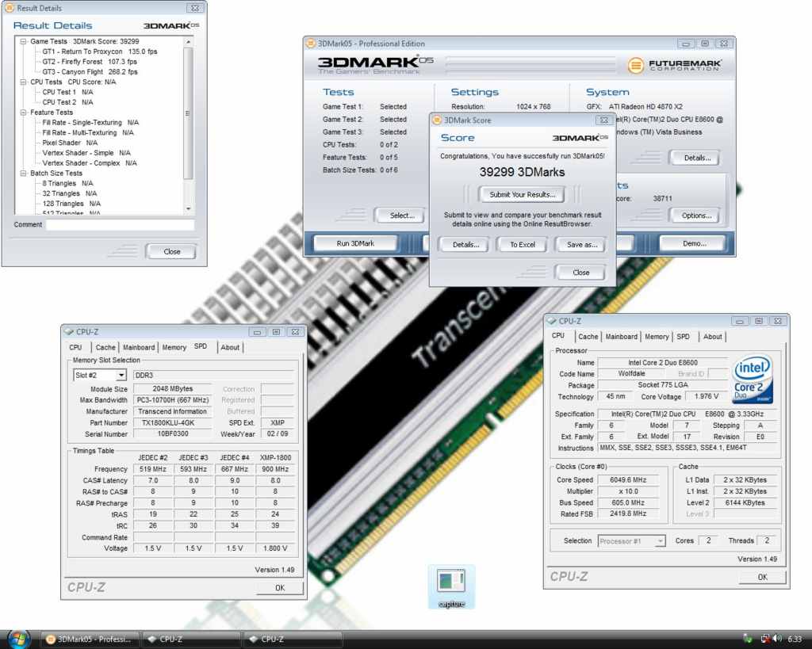Click the 3DMark05 main window title icon
The height and width of the screenshot is (649, 812).
pyautogui.click(x=311, y=44)
